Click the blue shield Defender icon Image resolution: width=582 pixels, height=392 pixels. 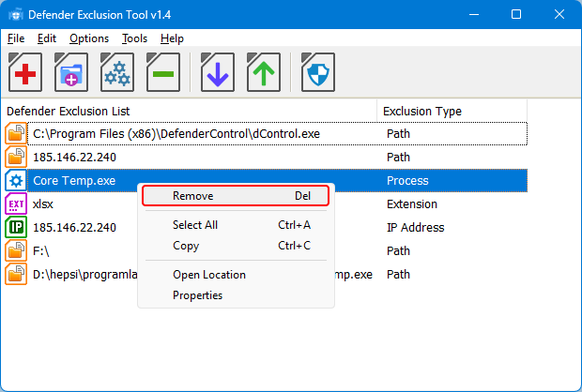tap(318, 72)
